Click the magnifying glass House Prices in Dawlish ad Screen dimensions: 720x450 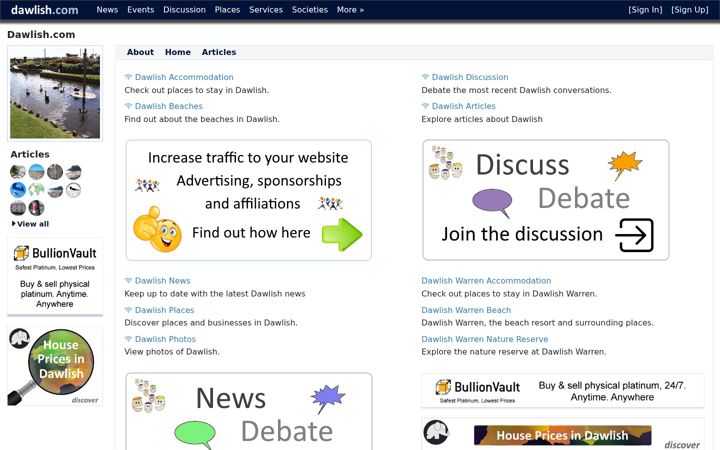55,366
